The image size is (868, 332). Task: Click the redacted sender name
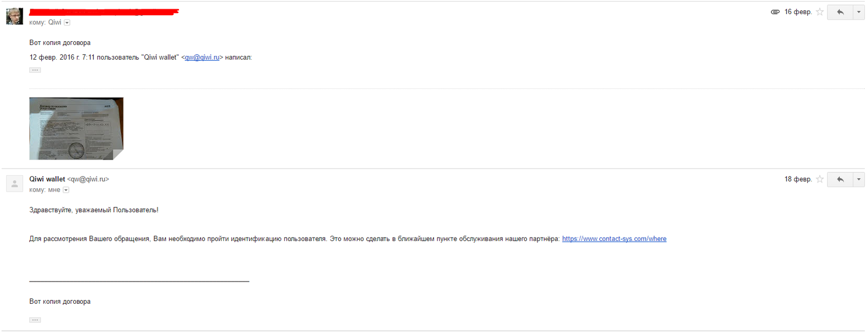pos(104,11)
